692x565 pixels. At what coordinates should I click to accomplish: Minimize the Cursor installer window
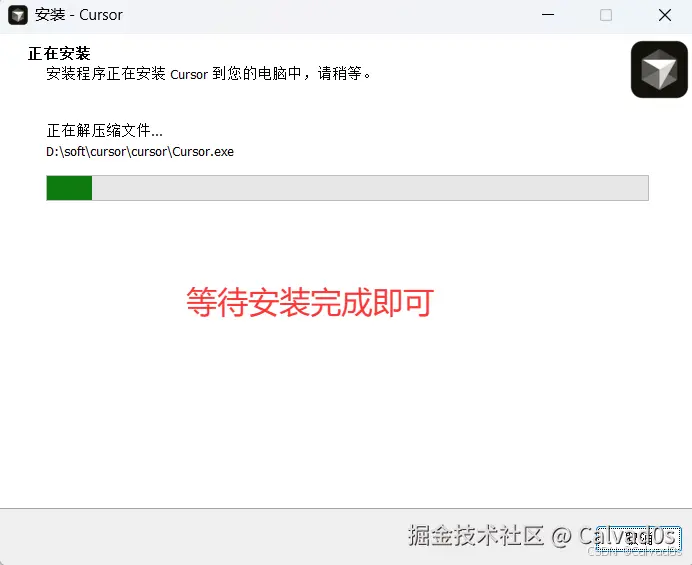point(548,15)
